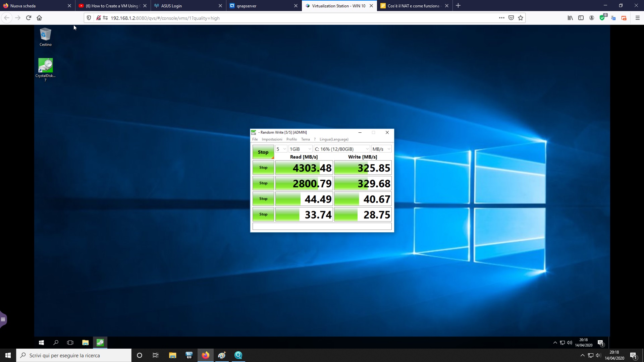Open the Lingua(Language) menu
644x362 pixels.
click(334, 139)
